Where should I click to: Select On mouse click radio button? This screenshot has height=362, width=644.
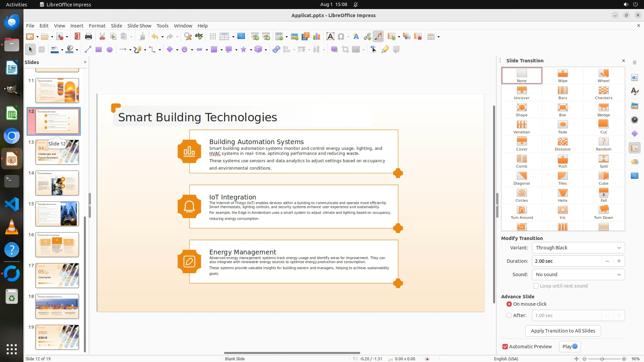pyautogui.click(x=509, y=304)
